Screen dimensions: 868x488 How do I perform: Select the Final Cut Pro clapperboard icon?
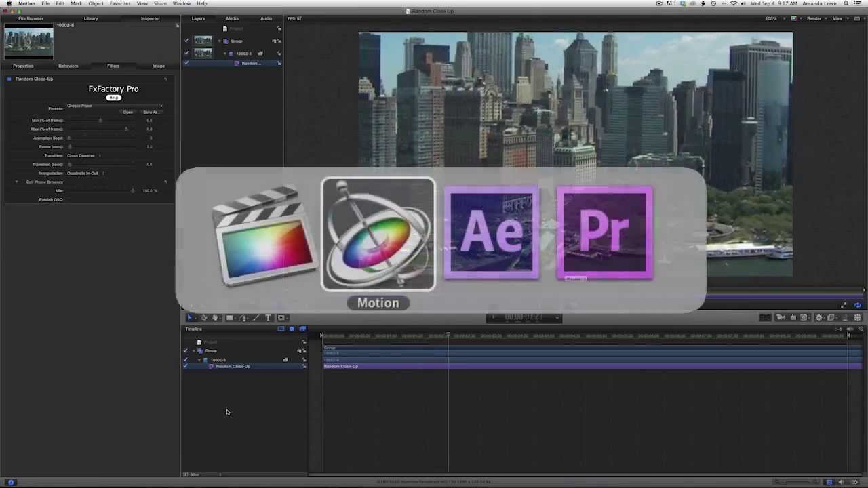[263, 235]
